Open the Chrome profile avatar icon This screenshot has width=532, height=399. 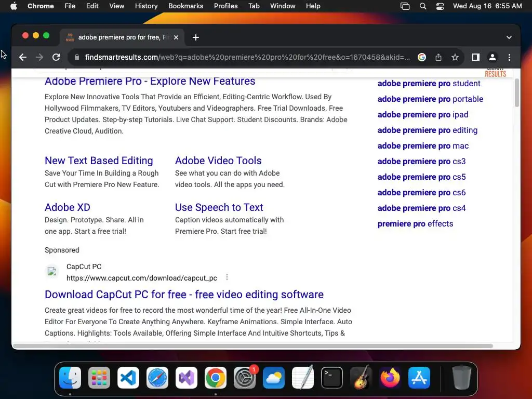pyautogui.click(x=493, y=57)
